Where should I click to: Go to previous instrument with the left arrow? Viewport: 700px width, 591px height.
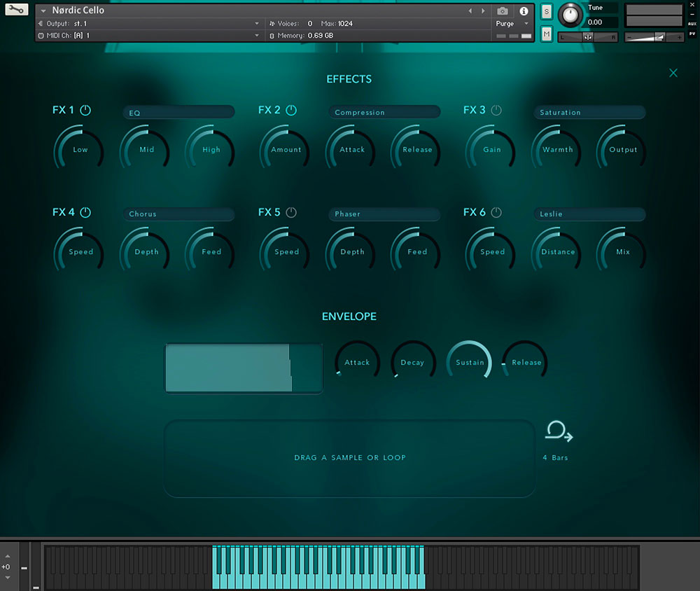(470, 11)
